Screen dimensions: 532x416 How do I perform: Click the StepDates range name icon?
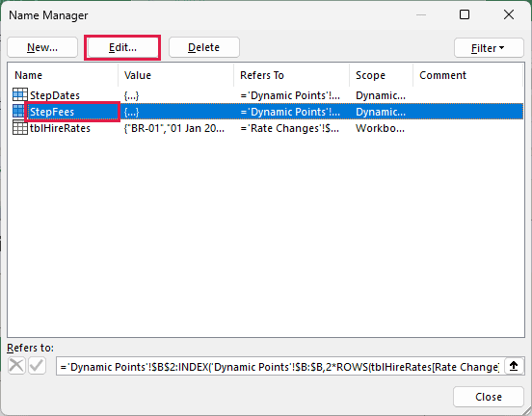click(20, 95)
